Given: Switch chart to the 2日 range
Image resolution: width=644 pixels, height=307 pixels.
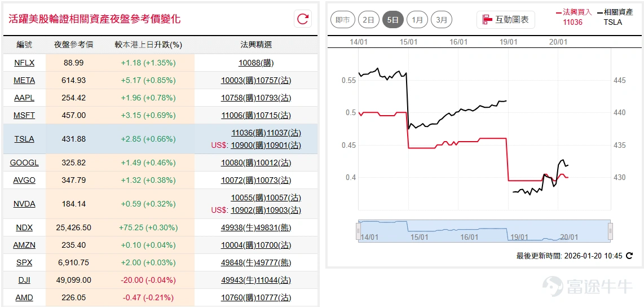Looking at the screenshot, I should pyautogui.click(x=368, y=19).
